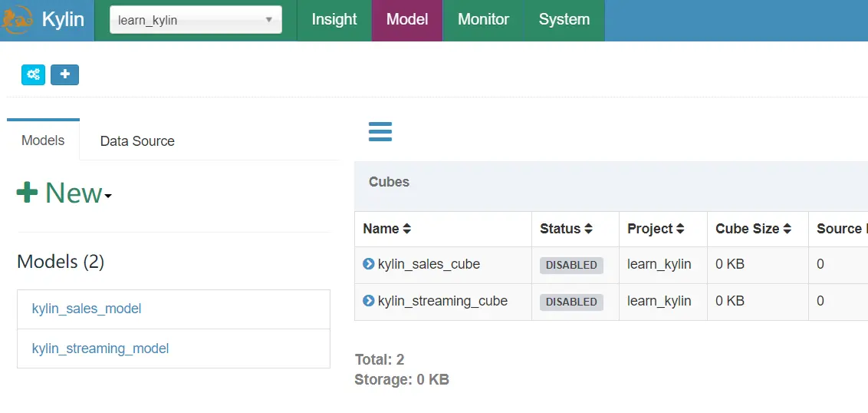Open the New dropdown menu
The width and height of the screenshot is (868, 413).
point(64,193)
